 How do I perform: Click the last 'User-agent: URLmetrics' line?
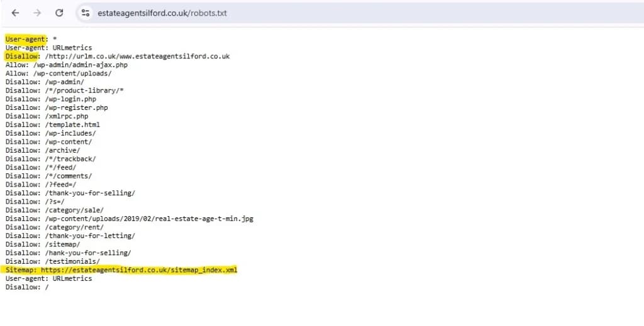[x=48, y=278]
